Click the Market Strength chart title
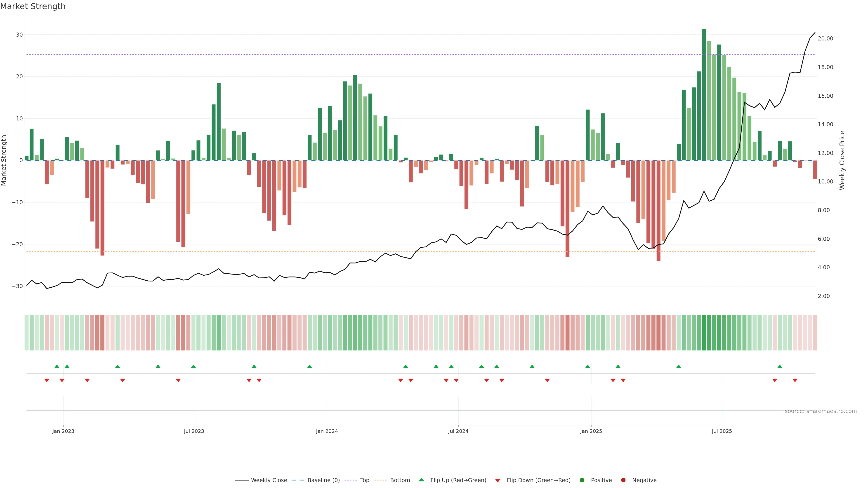Screen dimensions: 868x488 click(33, 6)
